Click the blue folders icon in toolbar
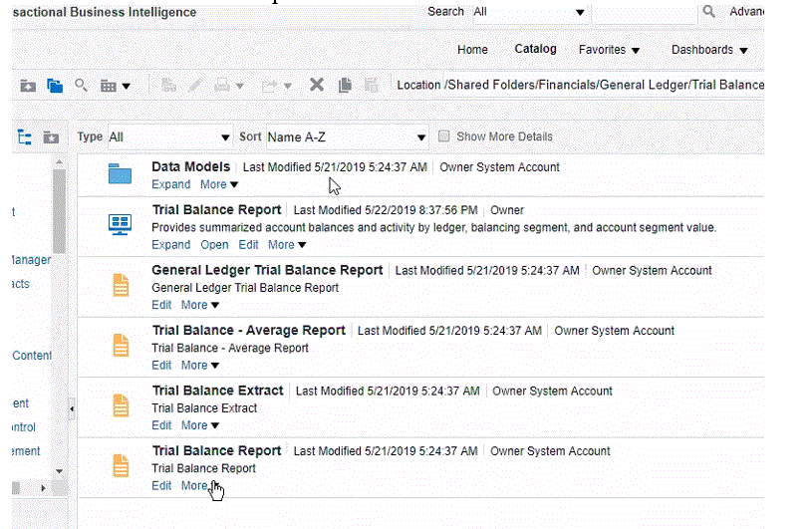This screenshot has width=812, height=529. [x=55, y=86]
